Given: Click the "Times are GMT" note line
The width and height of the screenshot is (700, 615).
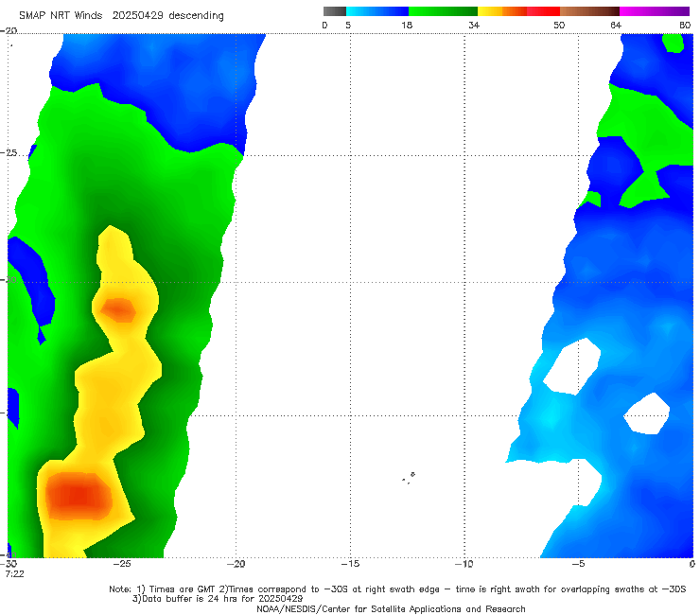Looking at the screenshot, I should [x=397, y=589].
